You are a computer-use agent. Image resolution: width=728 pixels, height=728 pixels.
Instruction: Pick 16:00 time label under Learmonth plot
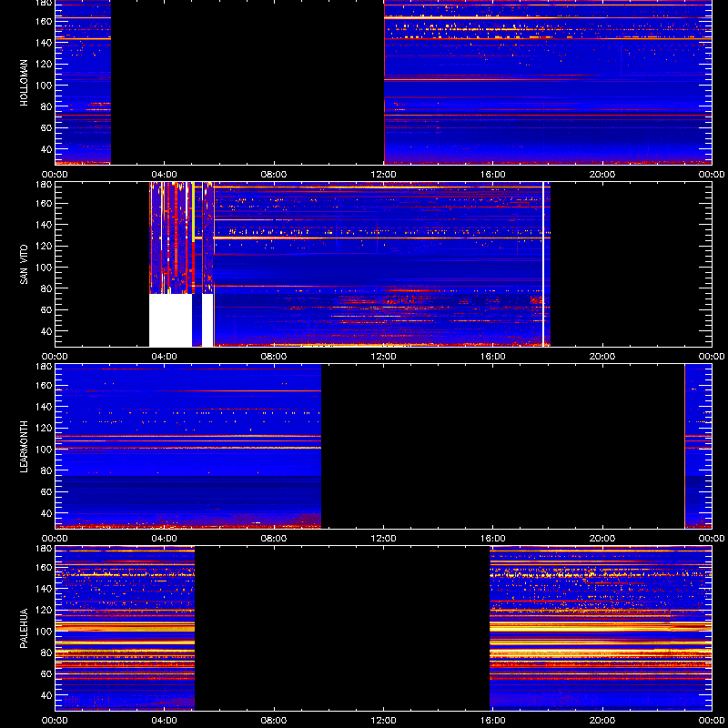(493, 539)
